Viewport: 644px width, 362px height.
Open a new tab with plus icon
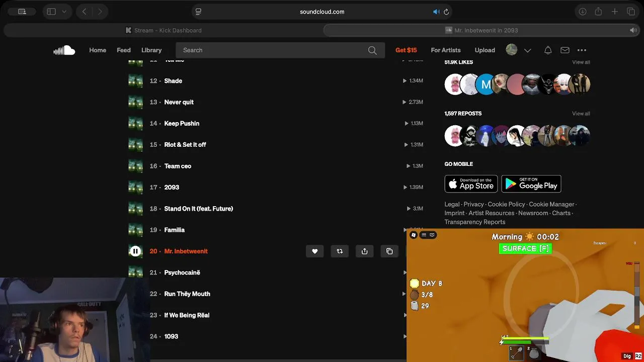[x=615, y=12]
